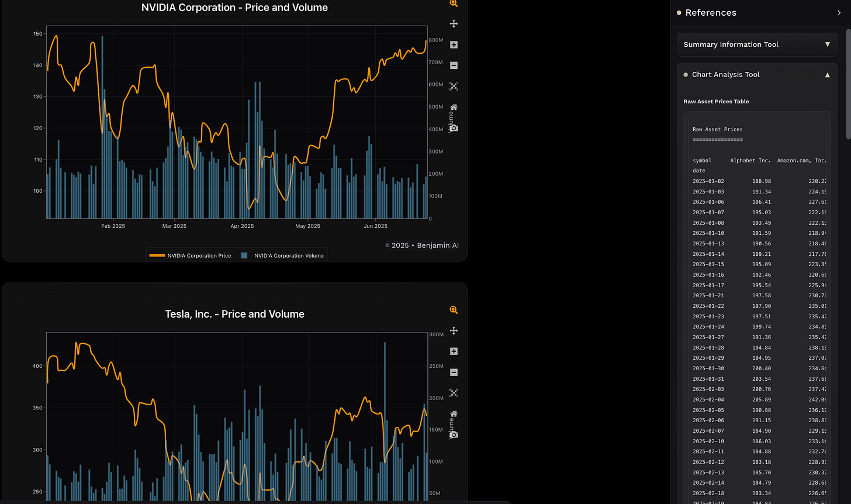Zoom in on the NVIDIA chart
851x504 pixels.
[454, 45]
